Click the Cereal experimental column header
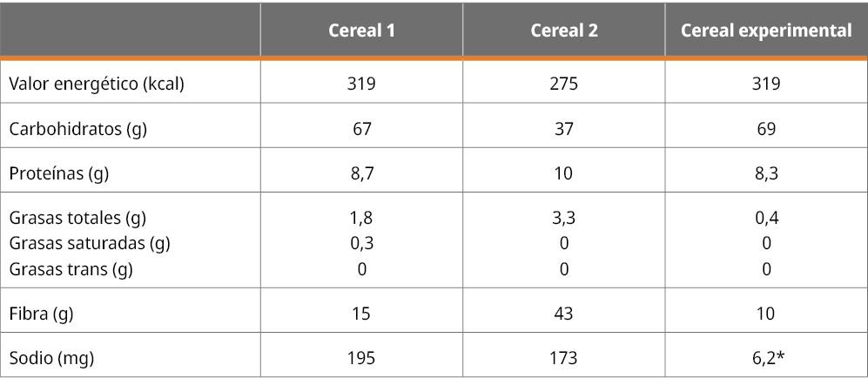The height and width of the screenshot is (392, 868). (766, 30)
